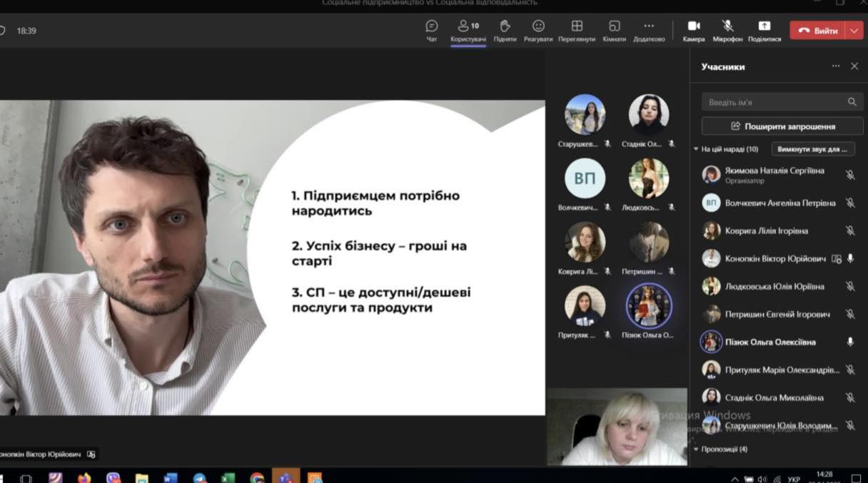Select the Коврига Лі... video tile
The image size is (868, 483).
pos(585,248)
